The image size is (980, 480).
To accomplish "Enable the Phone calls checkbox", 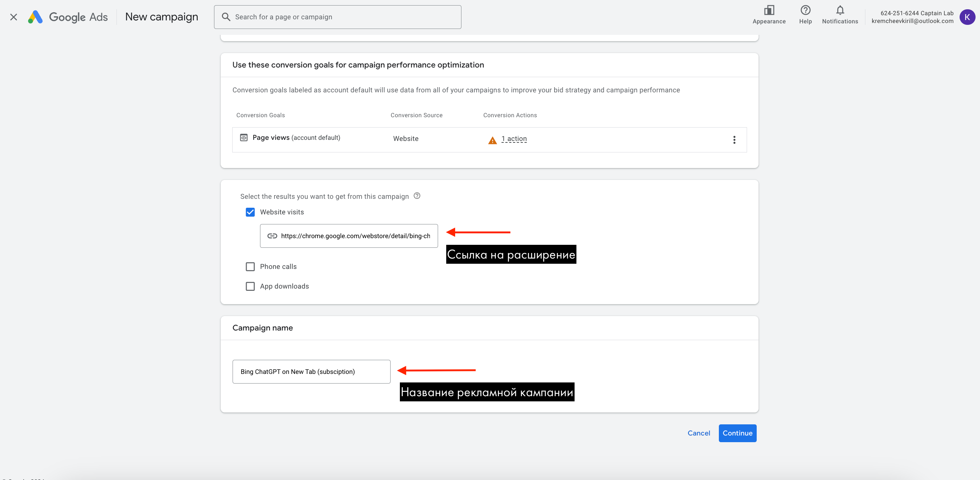I will pyautogui.click(x=250, y=267).
